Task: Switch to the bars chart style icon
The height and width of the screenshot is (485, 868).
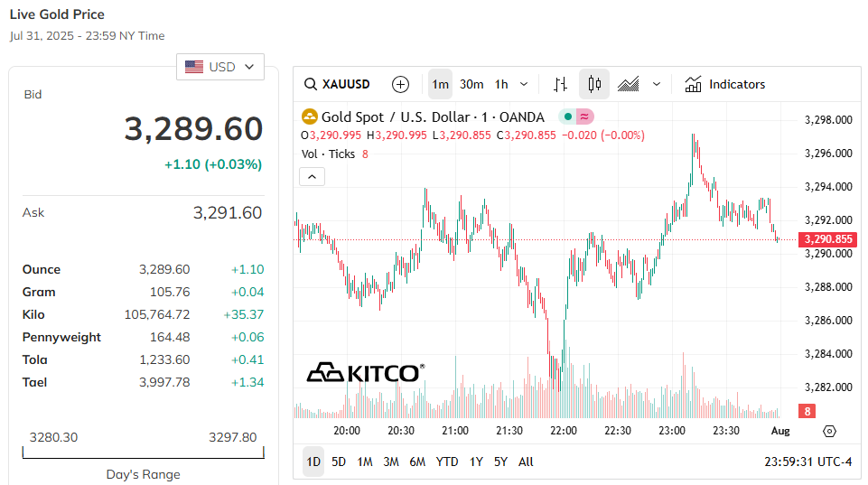Action: [560, 84]
